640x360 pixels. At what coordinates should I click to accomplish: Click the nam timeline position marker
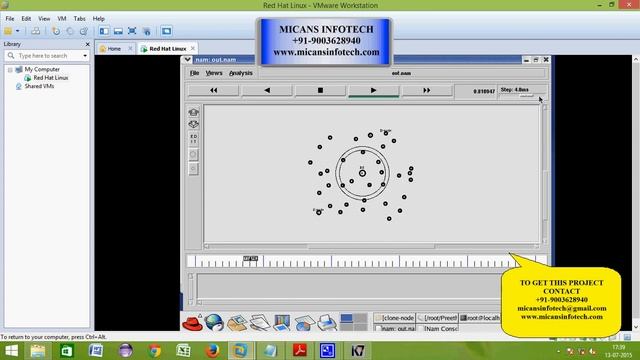(x=251, y=258)
